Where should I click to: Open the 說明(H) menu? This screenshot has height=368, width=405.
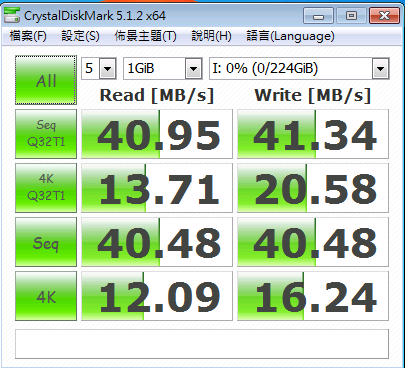tap(211, 36)
